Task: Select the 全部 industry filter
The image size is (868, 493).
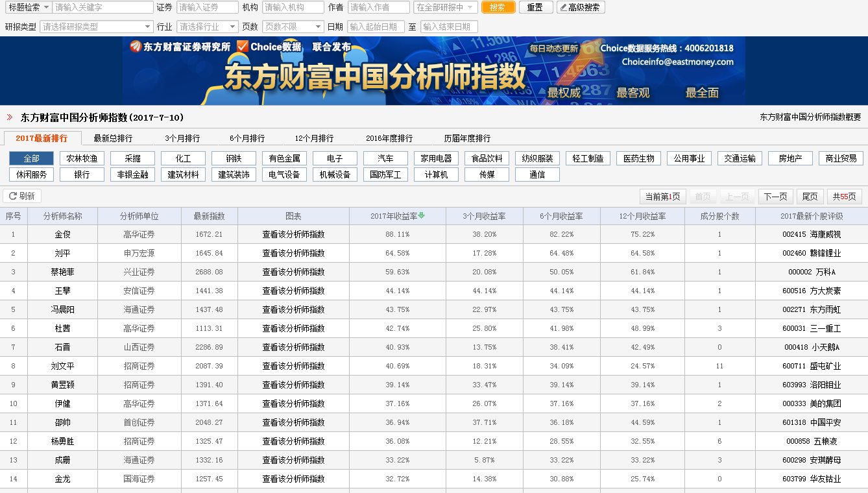Action: pyautogui.click(x=31, y=158)
